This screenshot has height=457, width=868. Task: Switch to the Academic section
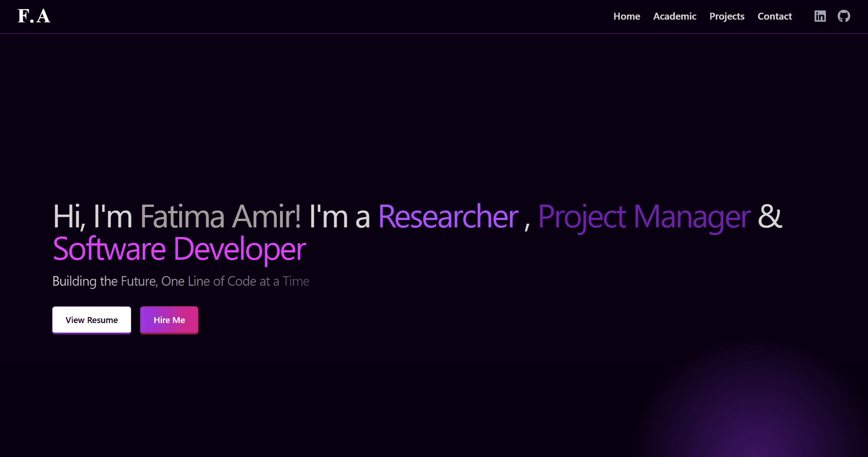click(x=675, y=16)
